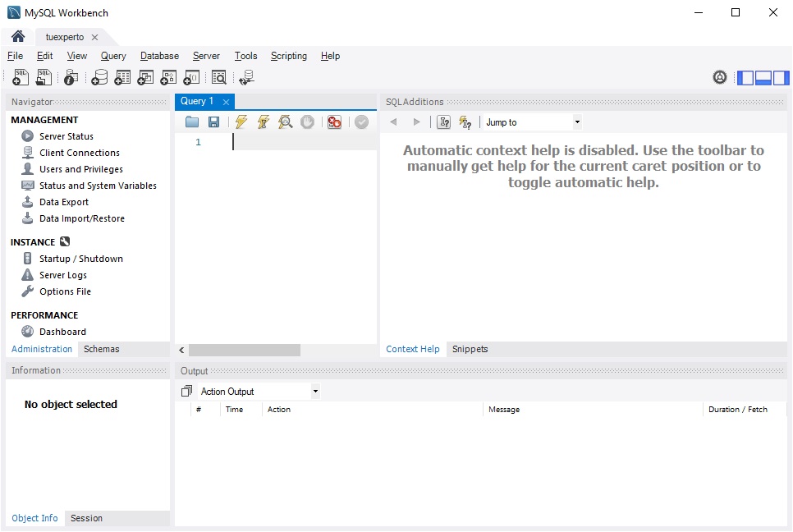This screenshot has height=532, width=793.
Task: Toggle the left sidebar panel visibility
Action: pyautogui.click(x=745, y=77)
